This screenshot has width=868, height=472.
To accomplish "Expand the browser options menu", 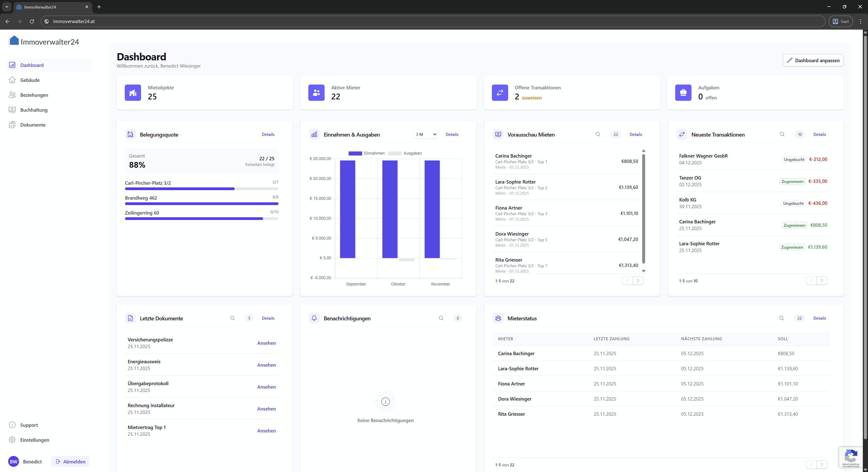I will click(x=860, y=21).
